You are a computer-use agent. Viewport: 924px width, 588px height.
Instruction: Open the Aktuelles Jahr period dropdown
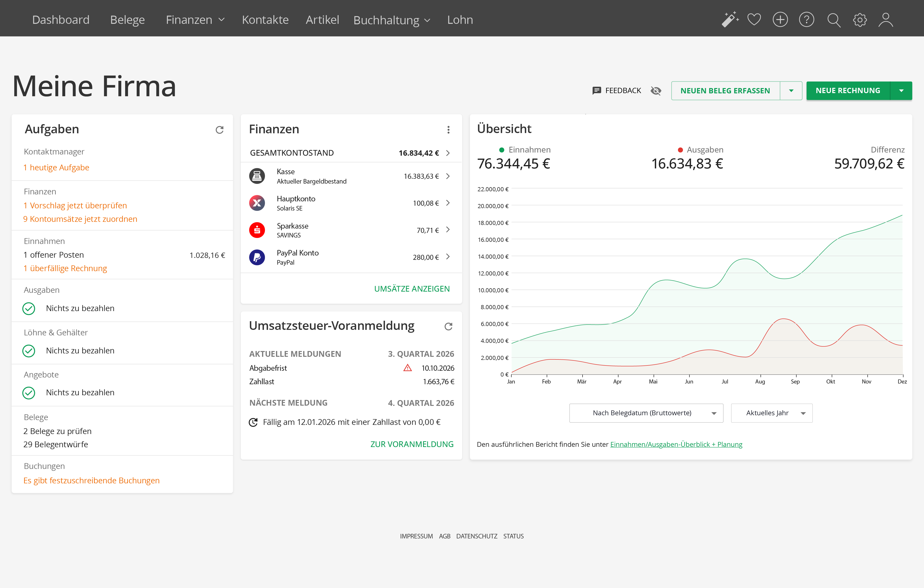click(x=771, y=413)
